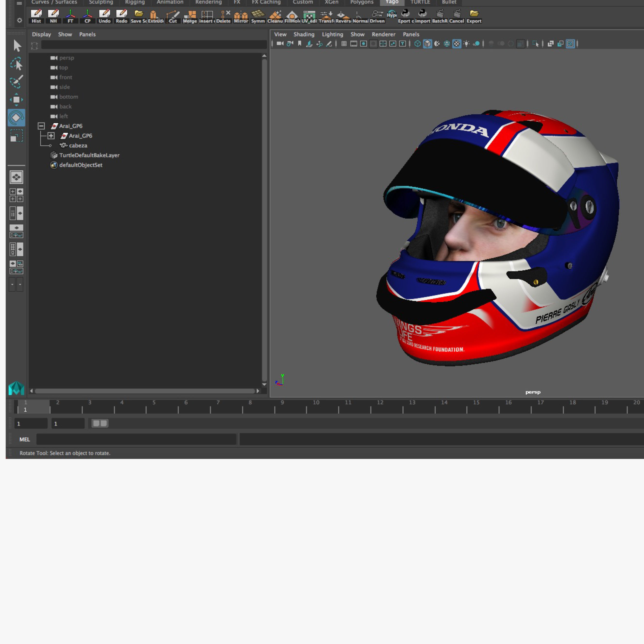
Task: Toggle isolate select in viewport
Action: (x=536, y=44)
